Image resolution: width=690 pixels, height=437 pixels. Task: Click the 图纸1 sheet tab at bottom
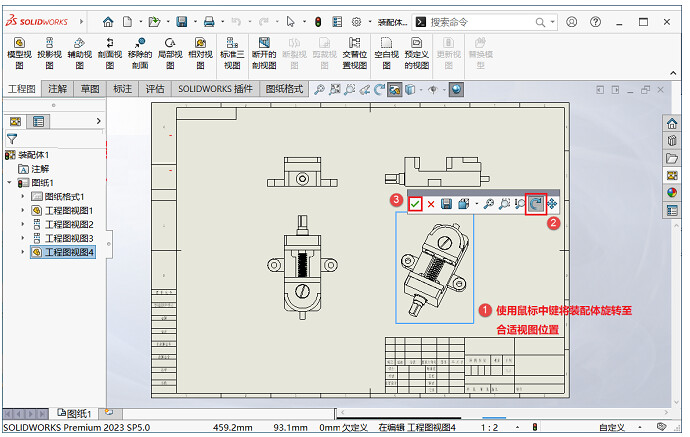[74, 413]
